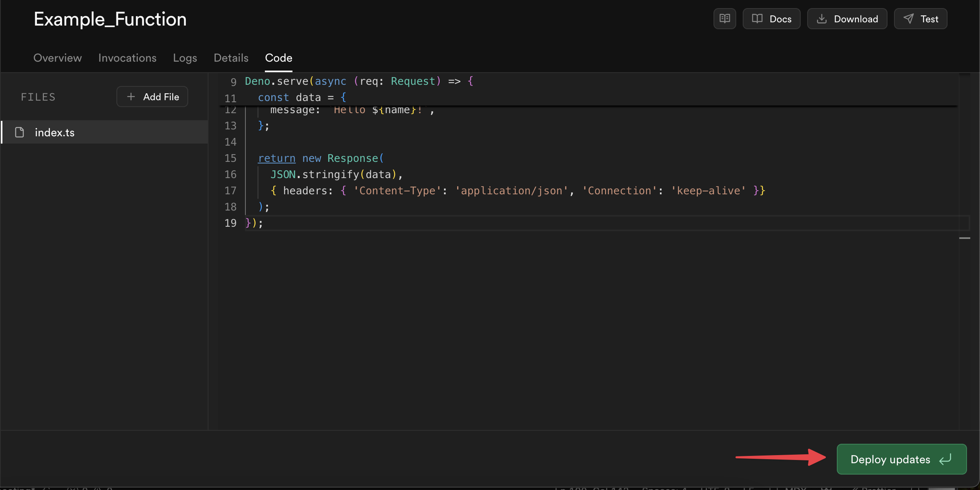Open the Docs page
This screenshot has height=490, width=980.
coord(771,19)
